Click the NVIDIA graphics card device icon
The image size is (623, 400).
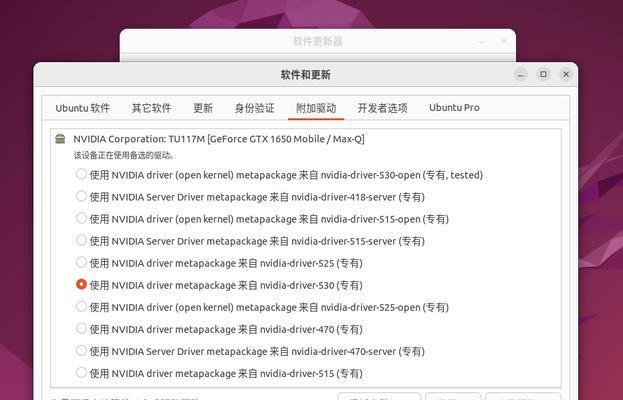point(60,139)
